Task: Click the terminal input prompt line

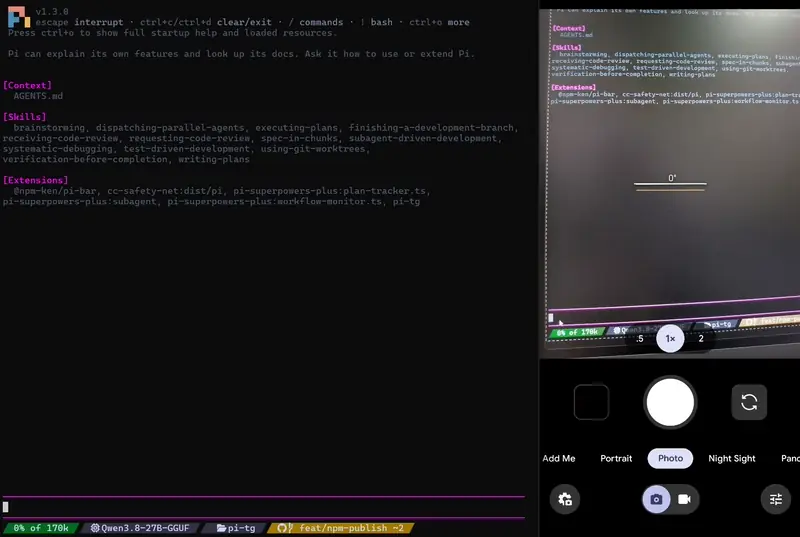Action: click(263, 507)
